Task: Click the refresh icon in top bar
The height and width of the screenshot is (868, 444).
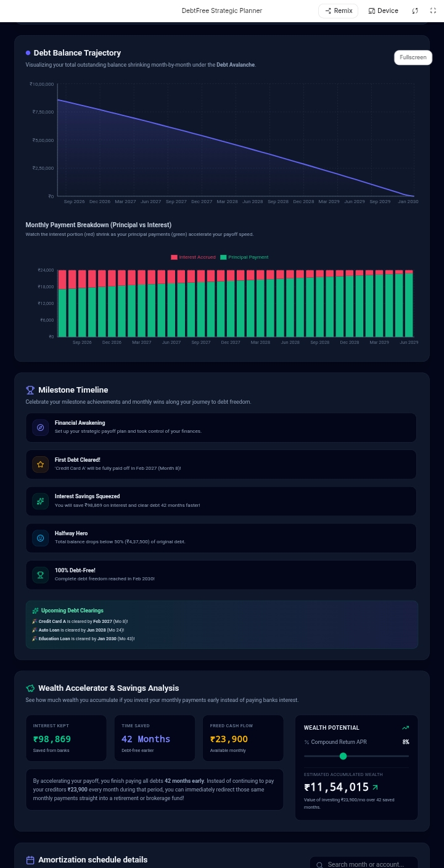Action: (x=415, y=10)
